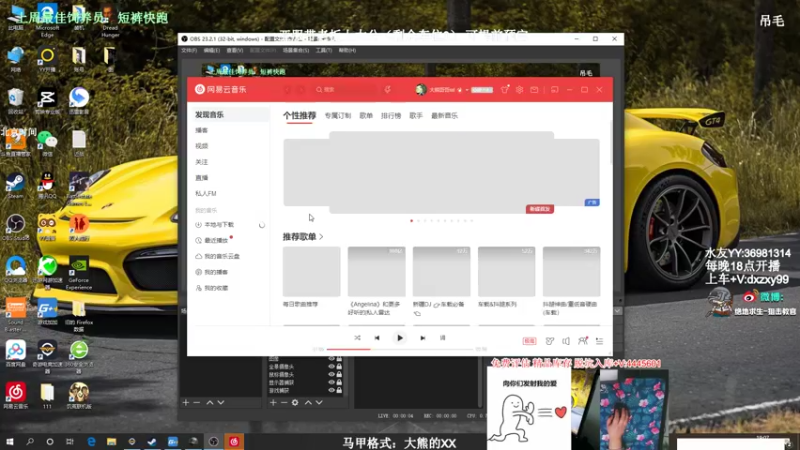
Task: Skip to the next track
Action: [x=422, y=338]
